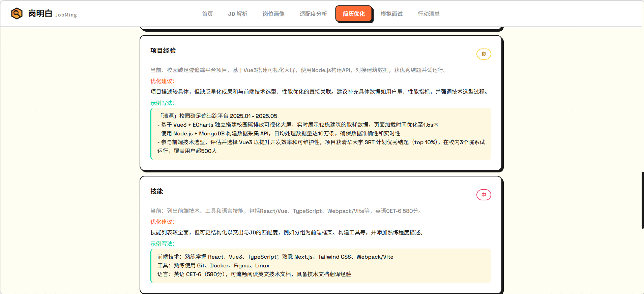Click the yellow 良 rating badge

pos(484,54)
